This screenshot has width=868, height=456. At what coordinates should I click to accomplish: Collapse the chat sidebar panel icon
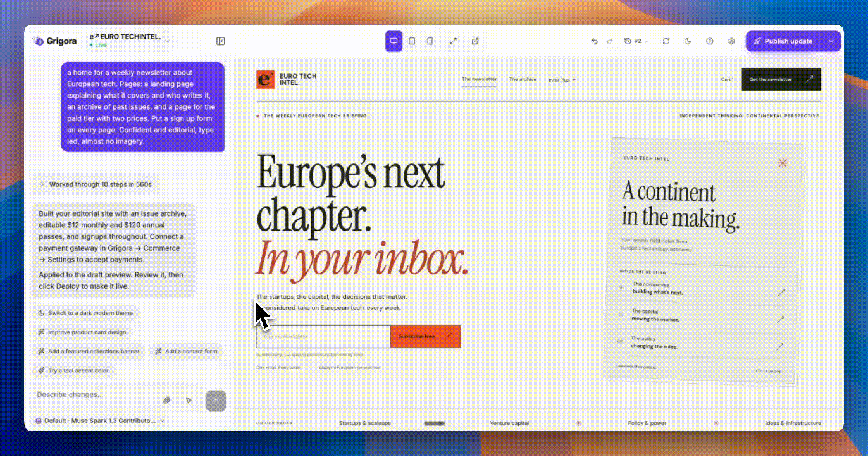pos(220,41)
